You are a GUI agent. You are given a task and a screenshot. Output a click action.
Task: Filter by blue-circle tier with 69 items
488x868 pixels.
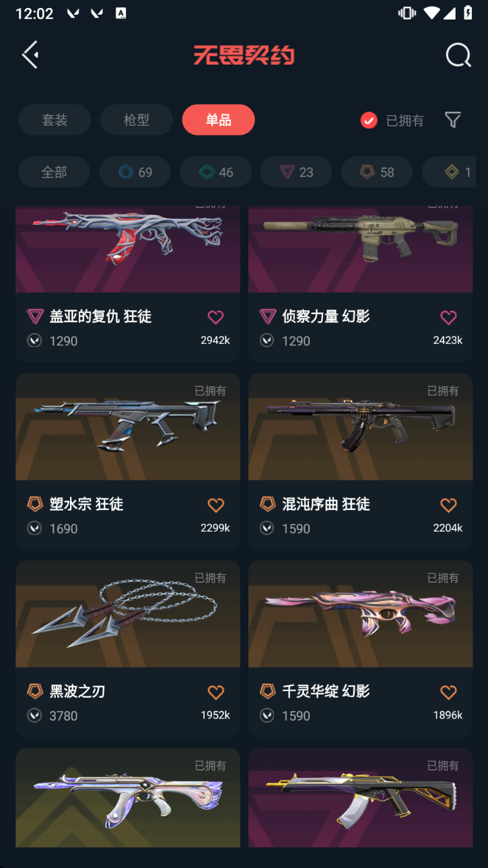pyautogui.click(x=135, y=172)
